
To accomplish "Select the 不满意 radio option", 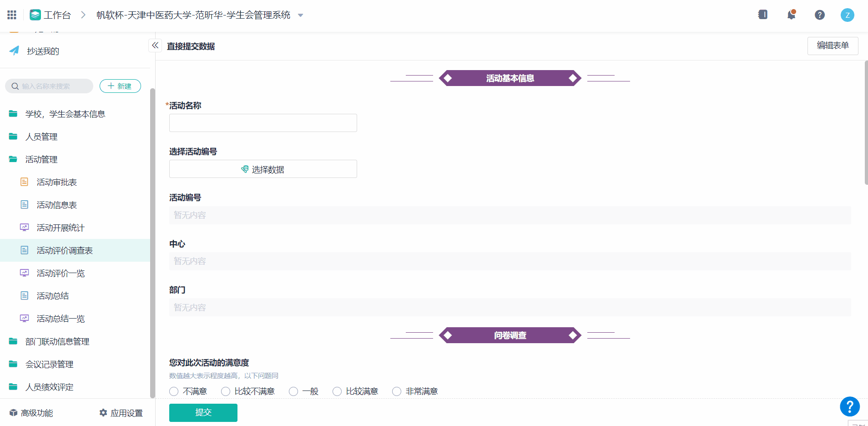I will click(x=174, y=391).
